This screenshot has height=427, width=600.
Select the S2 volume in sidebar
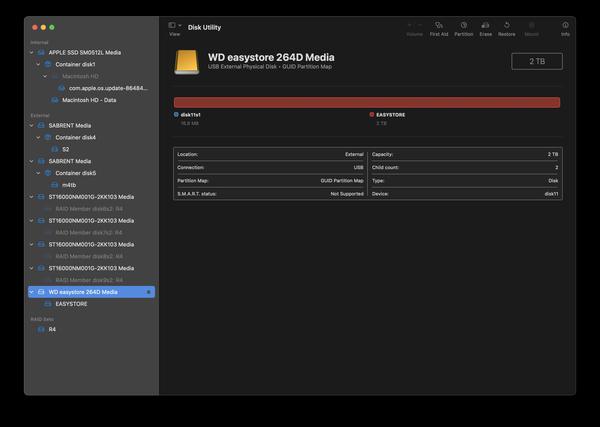65,149
